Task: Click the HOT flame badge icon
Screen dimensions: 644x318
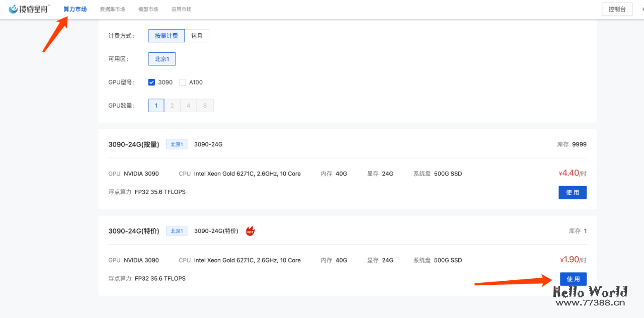Action: tap(250, 231)
